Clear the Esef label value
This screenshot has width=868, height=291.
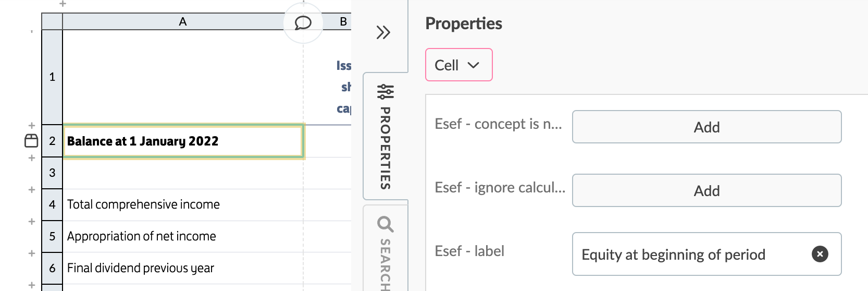(820, 254)
